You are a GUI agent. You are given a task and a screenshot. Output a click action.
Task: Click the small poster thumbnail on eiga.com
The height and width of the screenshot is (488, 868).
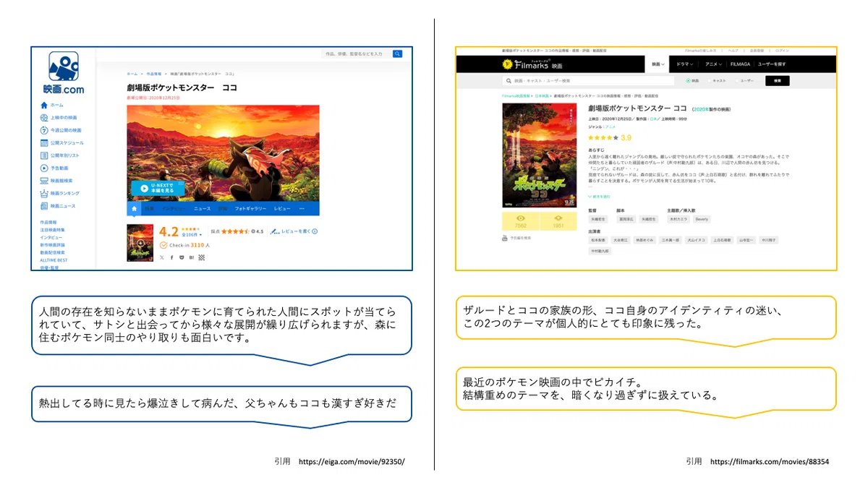(x=140, y=243)
